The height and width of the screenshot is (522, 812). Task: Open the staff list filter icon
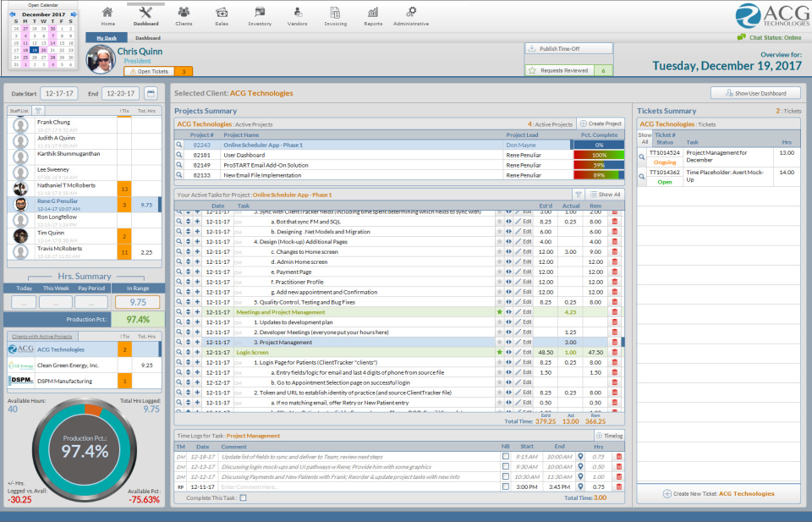click(x=38, y=110)
